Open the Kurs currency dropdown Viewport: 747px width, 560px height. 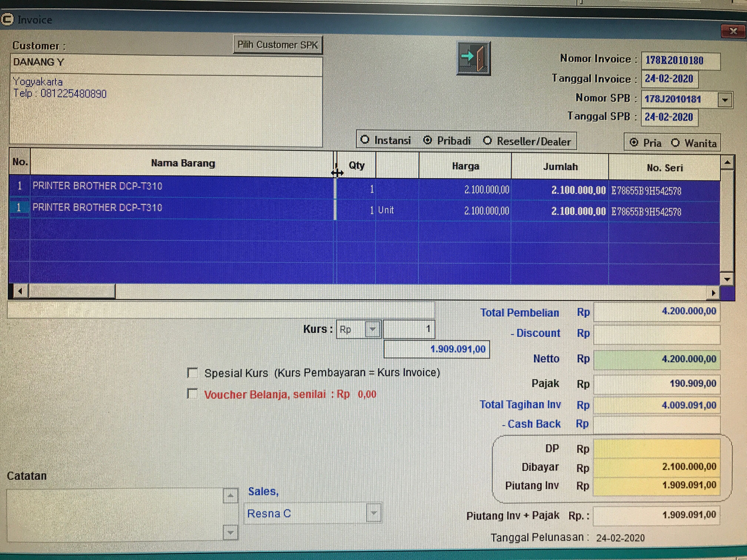(373, 329)
